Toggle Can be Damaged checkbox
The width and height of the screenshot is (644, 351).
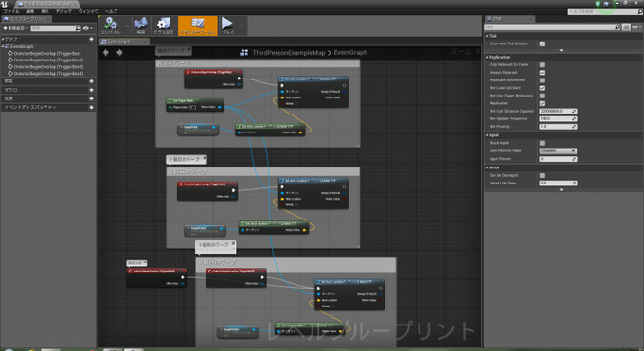(542, 175)
